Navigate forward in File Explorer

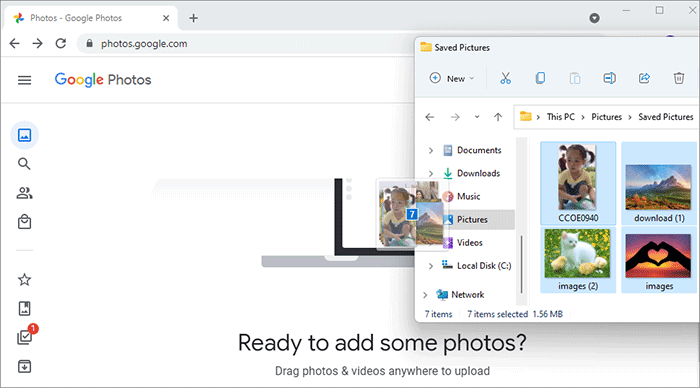455,117
